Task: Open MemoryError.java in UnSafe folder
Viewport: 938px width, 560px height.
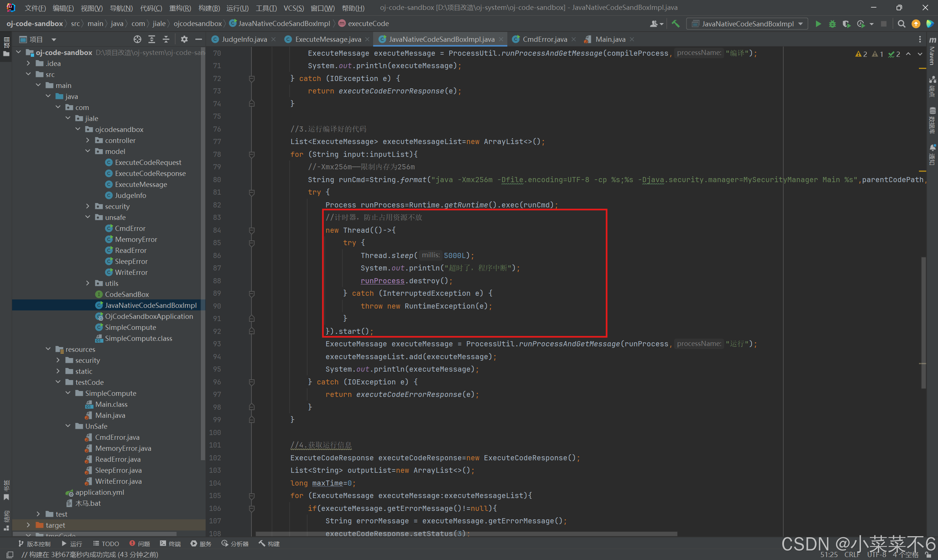Action: [123, 448]
